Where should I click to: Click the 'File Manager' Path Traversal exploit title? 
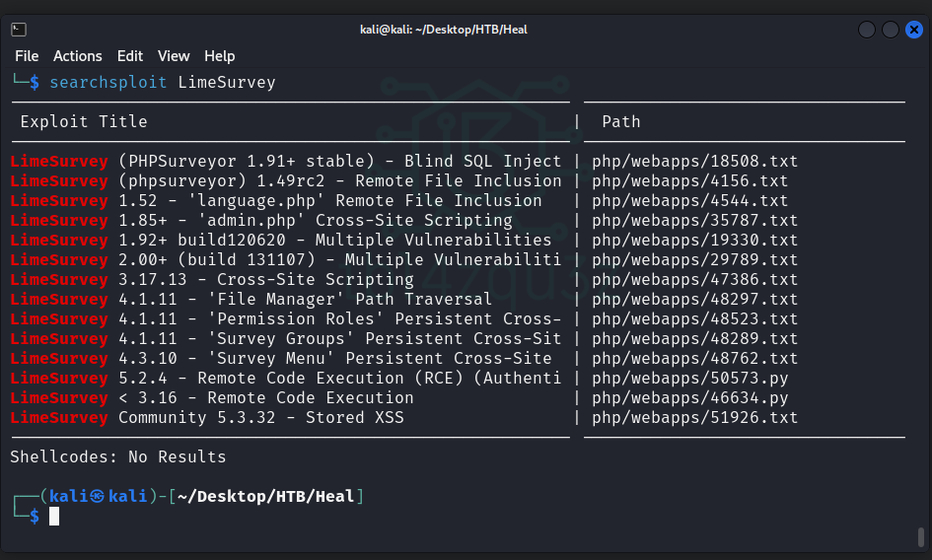click(x=305, y=300)
